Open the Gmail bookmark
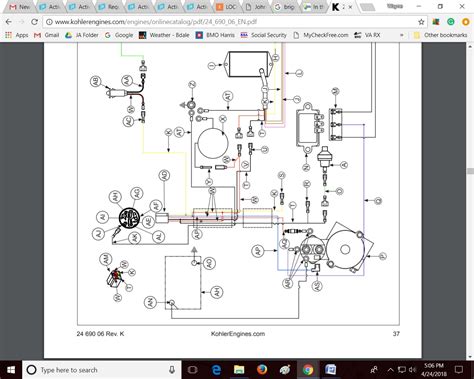 (47, 35)
